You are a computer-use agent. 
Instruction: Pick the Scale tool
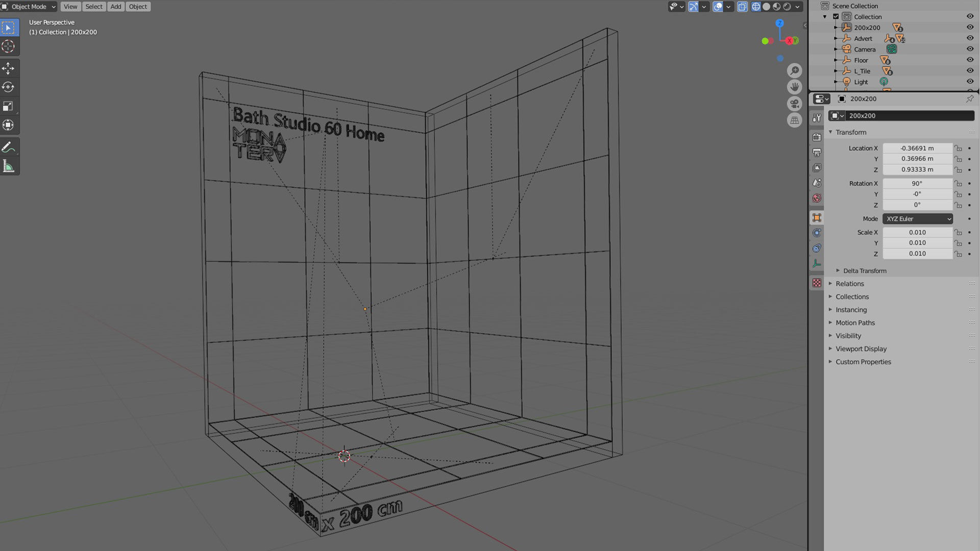[x=9, y=106]
